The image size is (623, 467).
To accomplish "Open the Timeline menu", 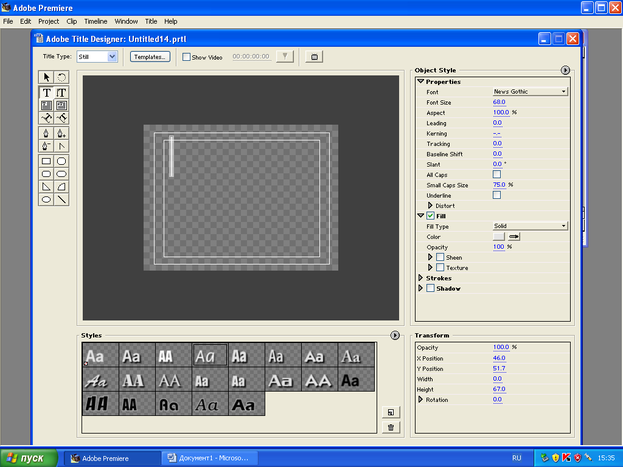I will pos(96,21).
